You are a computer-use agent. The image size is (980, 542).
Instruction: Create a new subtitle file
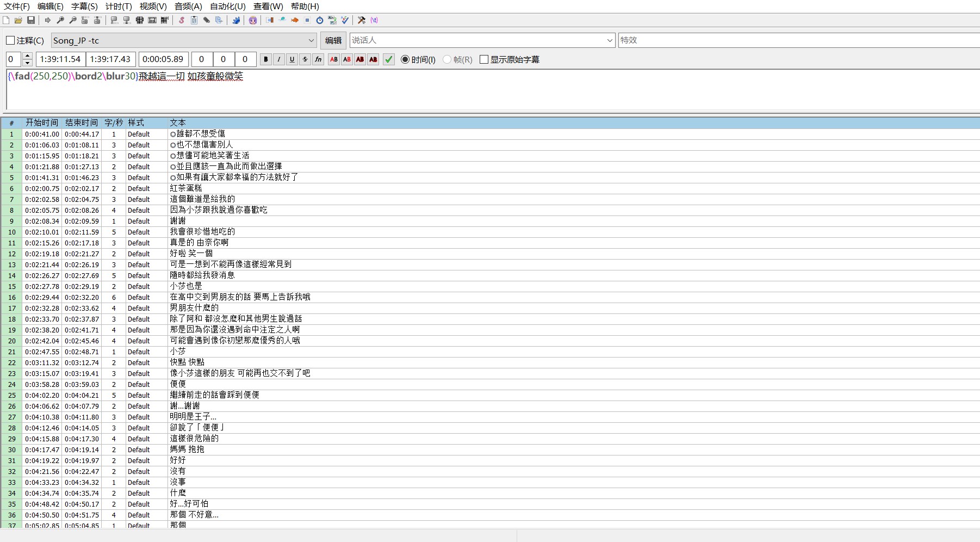[x=6, y=20]
